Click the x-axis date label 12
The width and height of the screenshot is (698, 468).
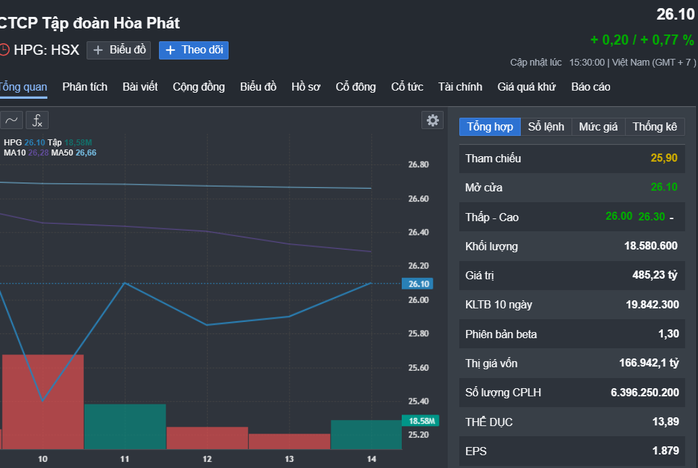(207, 459)
